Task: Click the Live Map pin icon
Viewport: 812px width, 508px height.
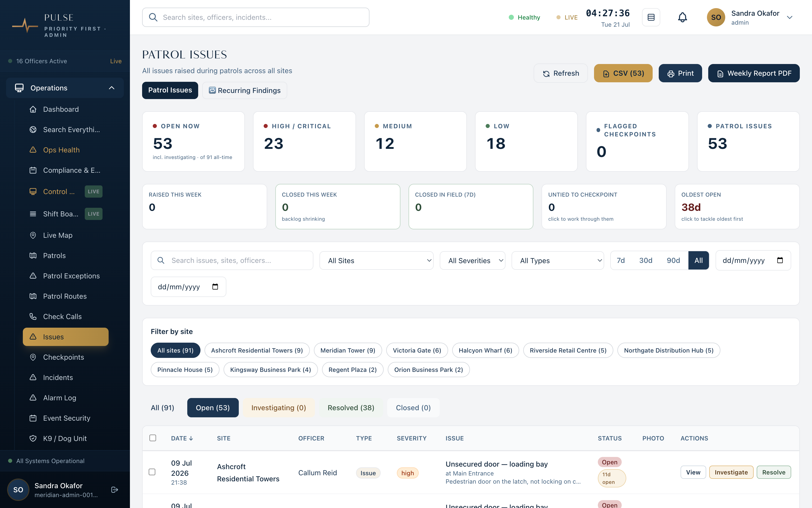Action: [33, 235]
